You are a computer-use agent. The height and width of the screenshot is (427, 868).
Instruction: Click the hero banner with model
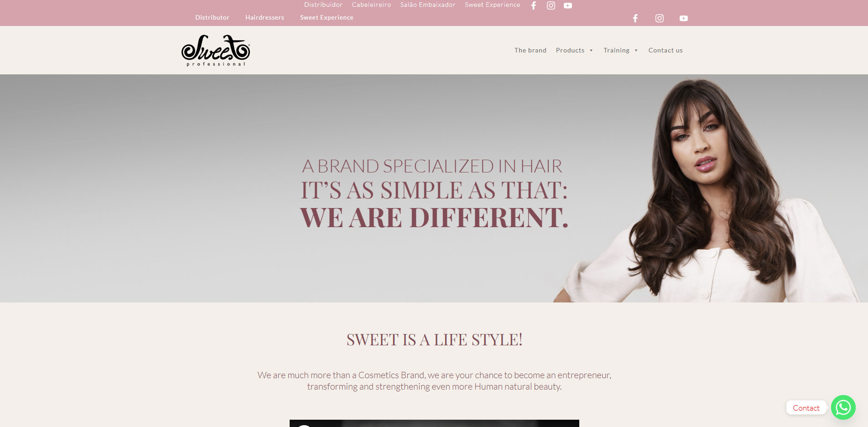[434, 188]
